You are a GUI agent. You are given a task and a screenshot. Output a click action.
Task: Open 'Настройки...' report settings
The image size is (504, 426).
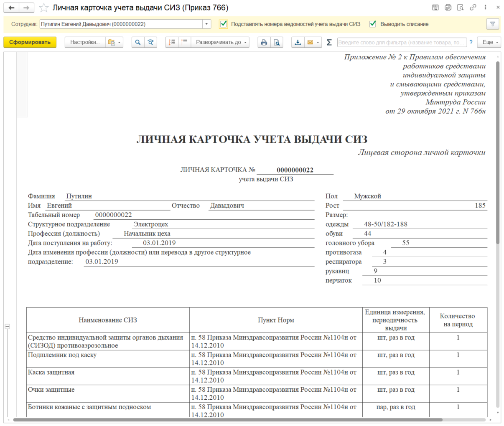click(85, 42)
